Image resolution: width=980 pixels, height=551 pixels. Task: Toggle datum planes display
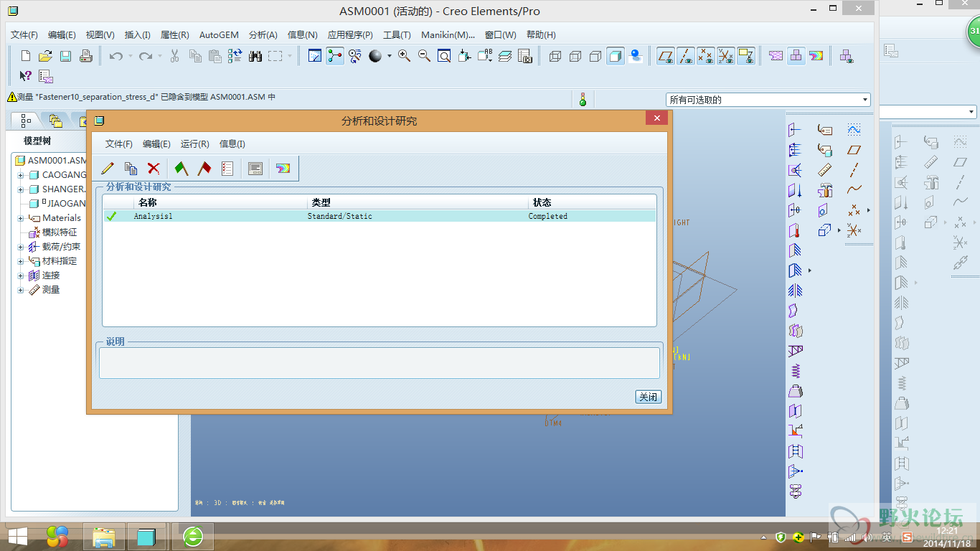[666, 56]
